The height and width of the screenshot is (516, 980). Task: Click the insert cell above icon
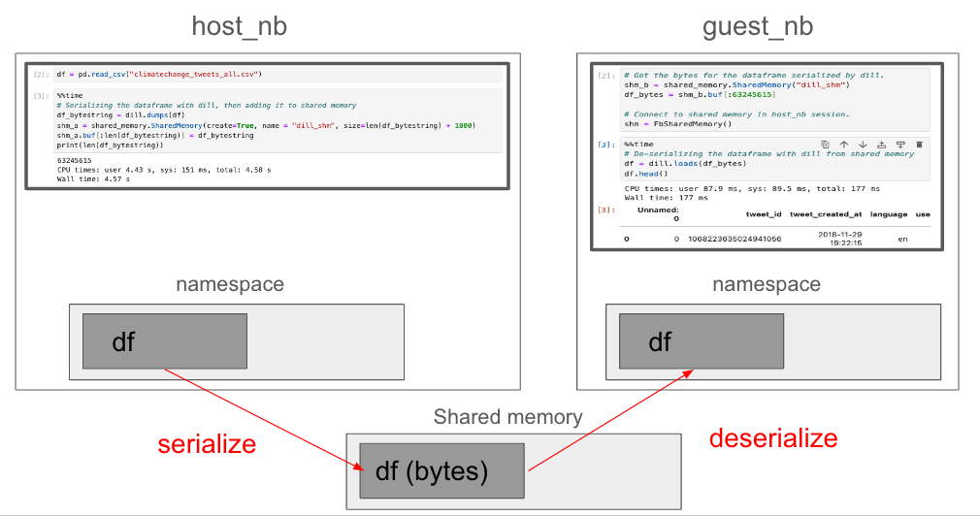881,145
